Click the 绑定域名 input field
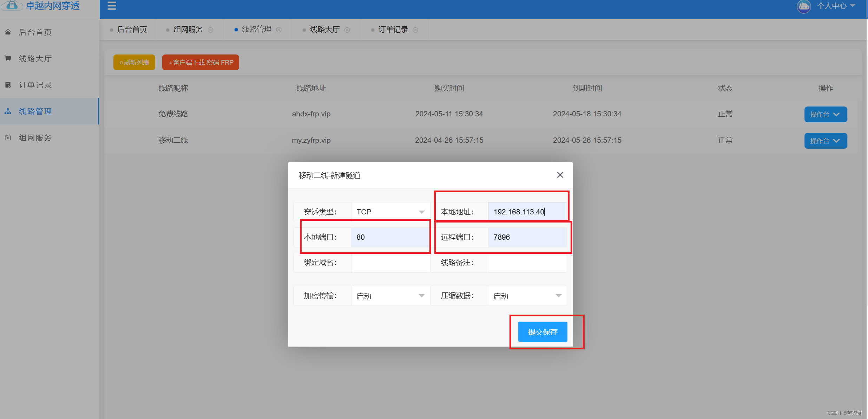Screen dimensions: 868x419 pos(390,262)
